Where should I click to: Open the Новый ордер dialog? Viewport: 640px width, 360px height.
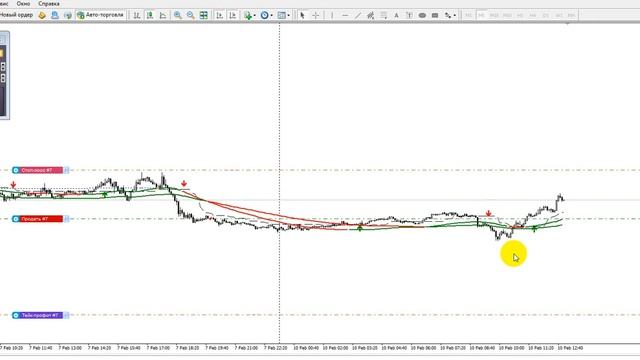(x=16, y=15)
